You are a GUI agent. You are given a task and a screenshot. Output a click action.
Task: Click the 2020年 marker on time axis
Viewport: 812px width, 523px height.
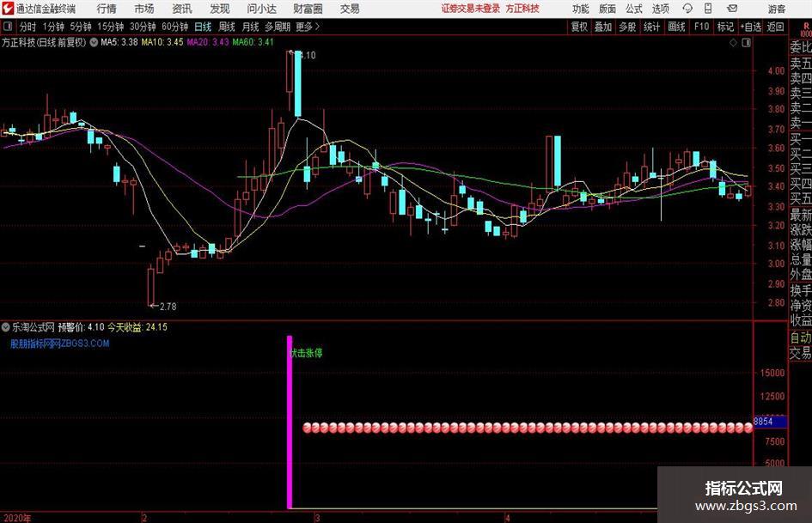(17, 518)
